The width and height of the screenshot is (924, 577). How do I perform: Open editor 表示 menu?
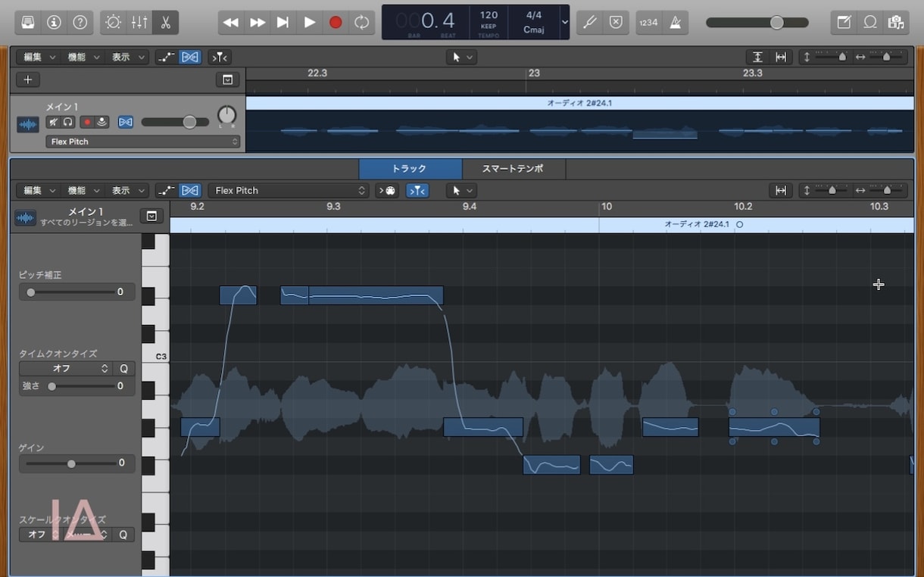[x=128, y=191]
